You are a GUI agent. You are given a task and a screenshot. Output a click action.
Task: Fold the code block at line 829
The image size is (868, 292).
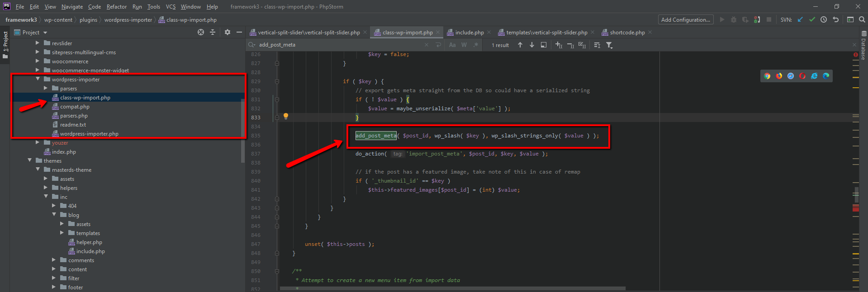pos(277,81)
